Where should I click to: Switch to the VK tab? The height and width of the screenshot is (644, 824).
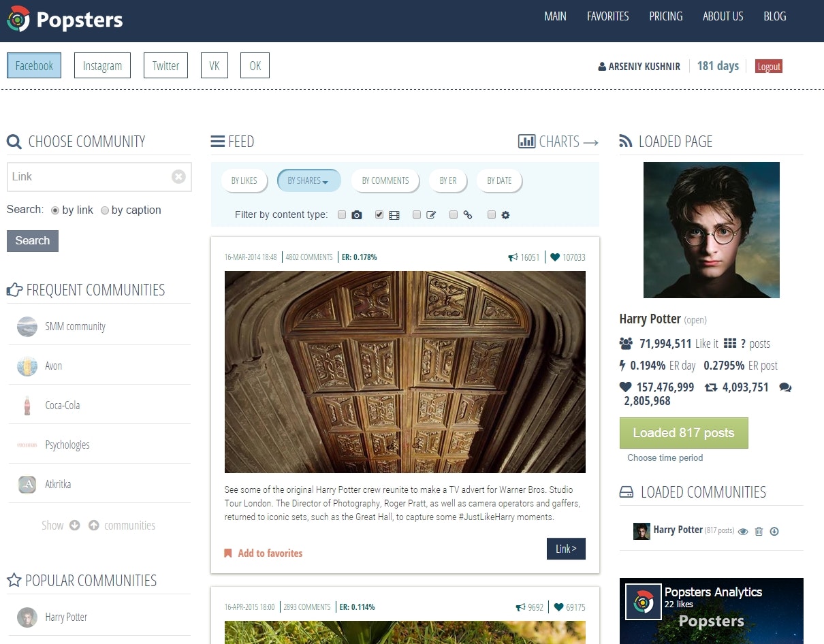click(x=215, y=65)
